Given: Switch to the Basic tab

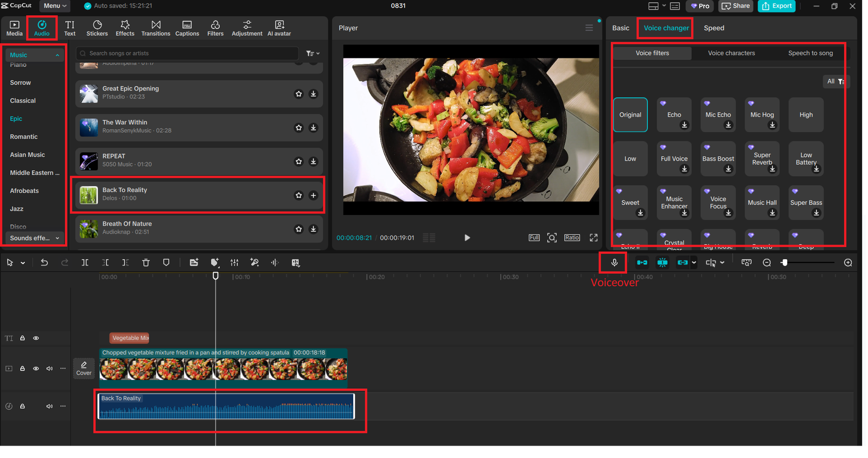Looking at the screenshot, I should coord(621,28).
